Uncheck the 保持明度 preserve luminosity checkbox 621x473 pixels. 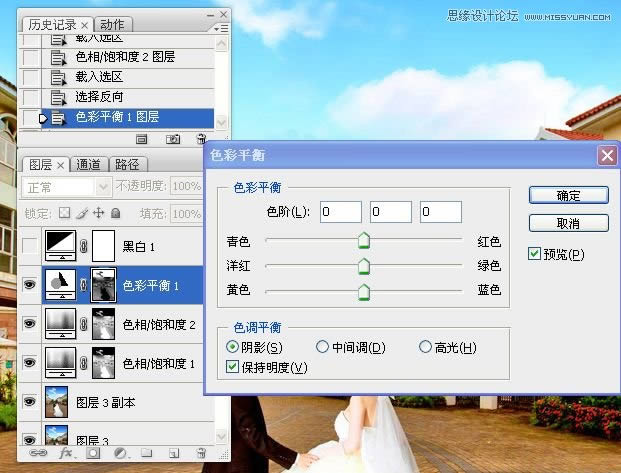[233, 367]
